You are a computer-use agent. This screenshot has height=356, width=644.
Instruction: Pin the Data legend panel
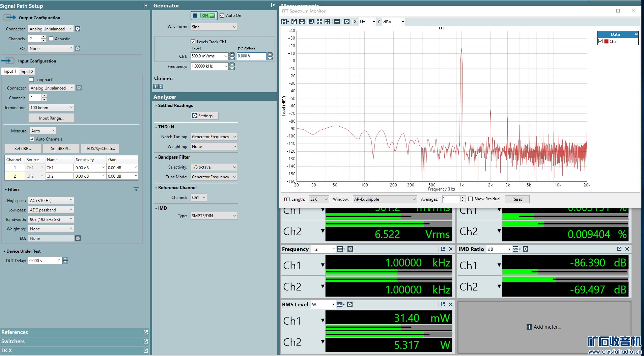tap(636, 34)
